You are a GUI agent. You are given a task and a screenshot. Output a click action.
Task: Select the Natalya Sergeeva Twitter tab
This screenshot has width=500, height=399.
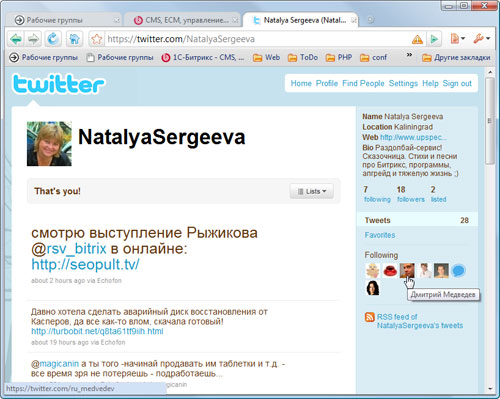point(301,20)
